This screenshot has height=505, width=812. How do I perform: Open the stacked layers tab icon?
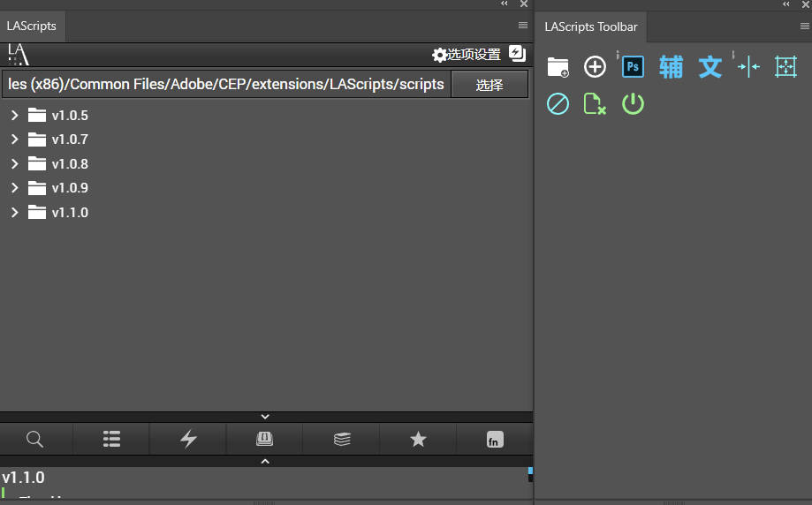pos(342,440)
